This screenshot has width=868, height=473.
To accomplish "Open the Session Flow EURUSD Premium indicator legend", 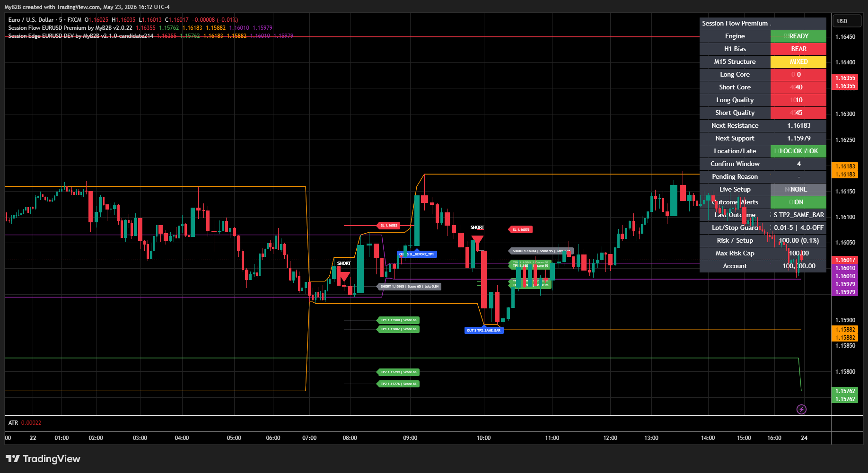I will [70, 28].
